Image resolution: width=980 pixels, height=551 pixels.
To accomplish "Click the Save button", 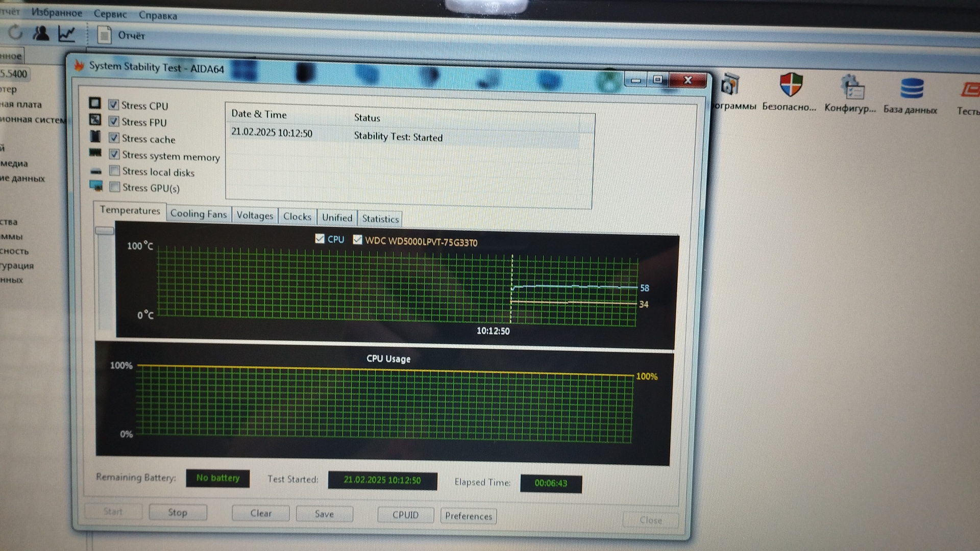I will click(x=324, y=514).
